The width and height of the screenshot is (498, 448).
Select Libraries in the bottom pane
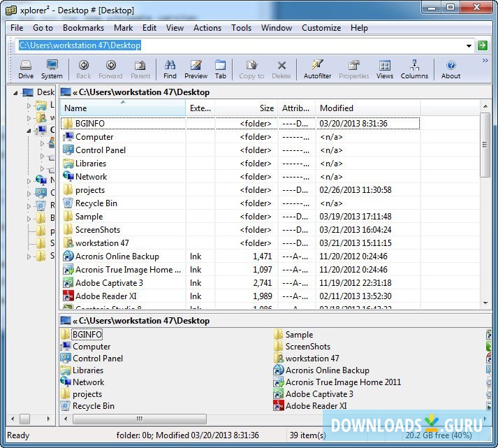pos(82,370)
